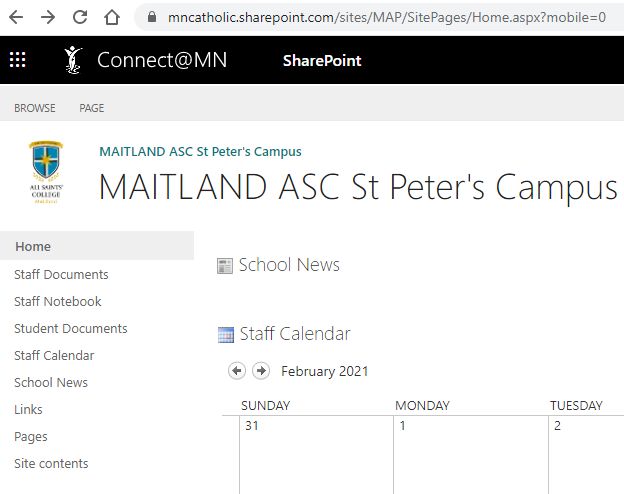Open the browser home page

tap(112, 17)
